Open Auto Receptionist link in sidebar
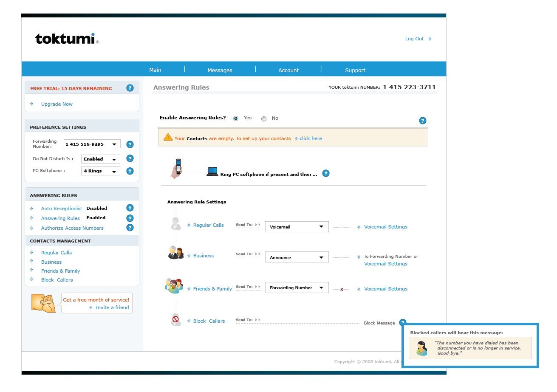 pyautogui.click(x=62, y=209)
